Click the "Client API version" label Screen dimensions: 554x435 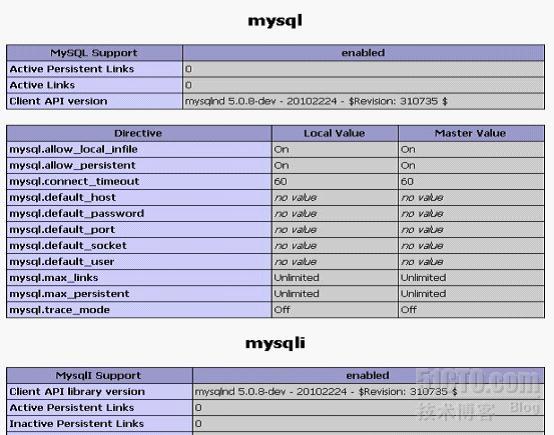click(x=58, y=101)
